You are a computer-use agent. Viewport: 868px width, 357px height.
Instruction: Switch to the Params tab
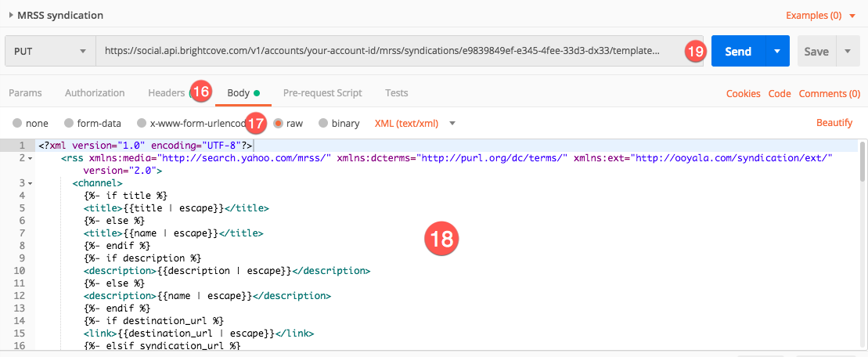[x=25, y=93]
